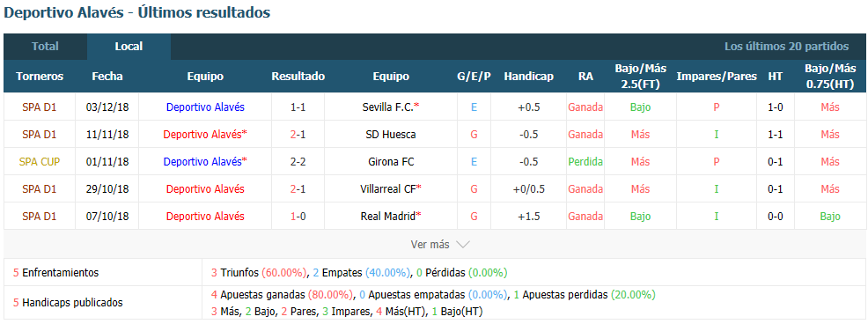This screenshot has width=868, height=324.
Task: Click the 1-1 result versus Sevilla
Action: point(298,107)
